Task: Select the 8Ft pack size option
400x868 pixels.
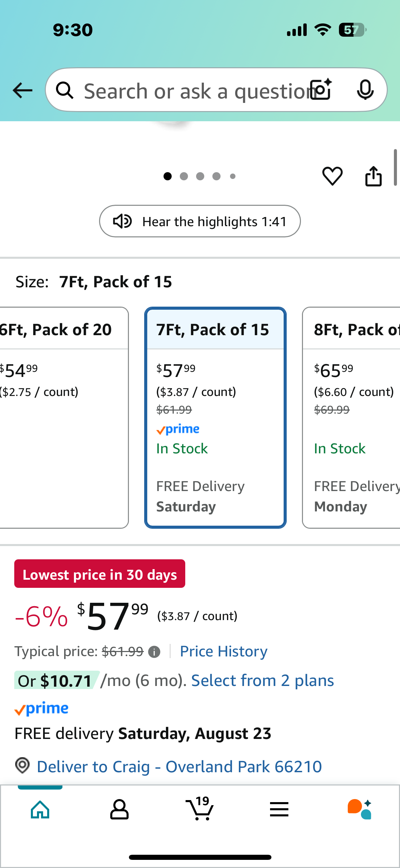Action: pos(351,418)
